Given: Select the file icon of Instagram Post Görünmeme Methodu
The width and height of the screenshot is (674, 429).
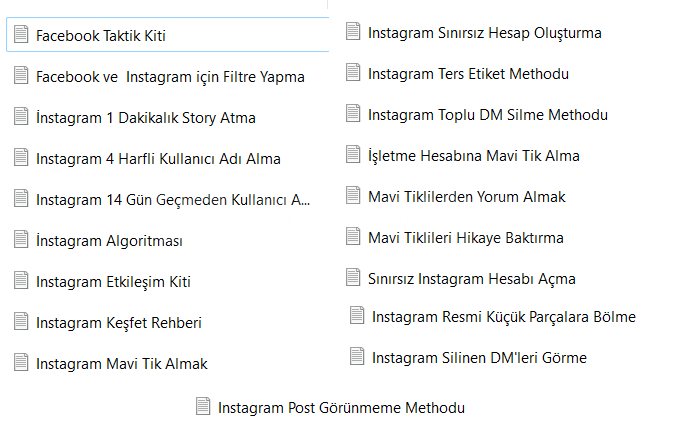Looking at the screenshot, I should [x=203, y=407].
